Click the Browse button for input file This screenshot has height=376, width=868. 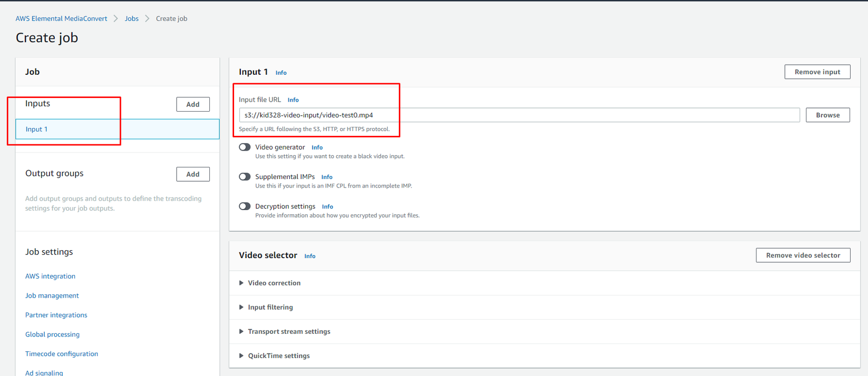(827, 115)
